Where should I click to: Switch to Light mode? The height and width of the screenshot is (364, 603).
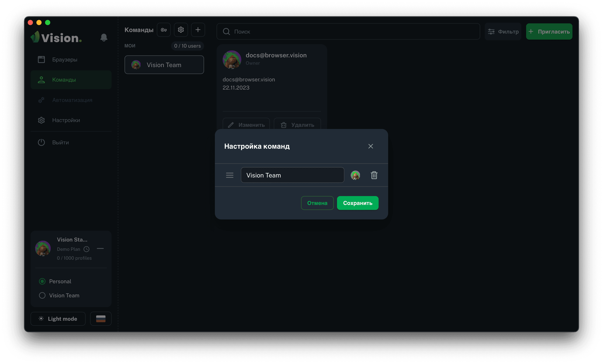58,319
